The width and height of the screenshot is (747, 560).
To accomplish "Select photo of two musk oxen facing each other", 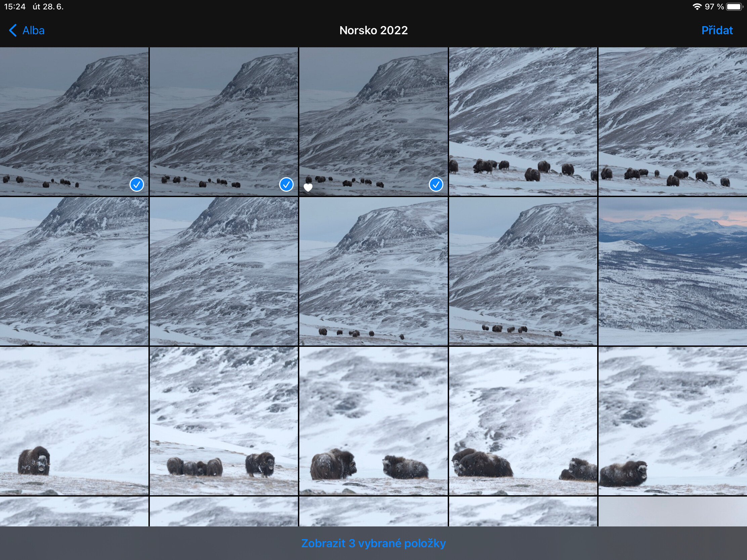I will pos(373,421).
